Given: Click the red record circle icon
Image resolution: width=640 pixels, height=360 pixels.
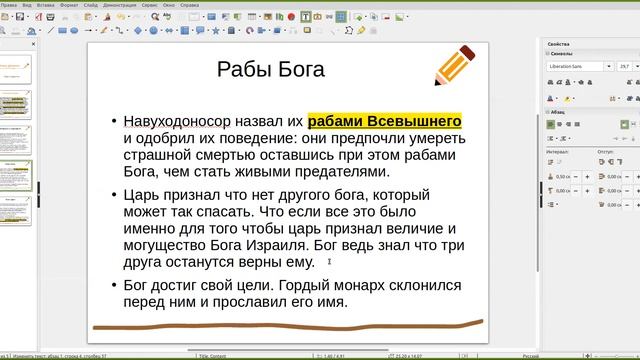Looking at the screenshot, I should pyautogui.click(x=291, y=17).
